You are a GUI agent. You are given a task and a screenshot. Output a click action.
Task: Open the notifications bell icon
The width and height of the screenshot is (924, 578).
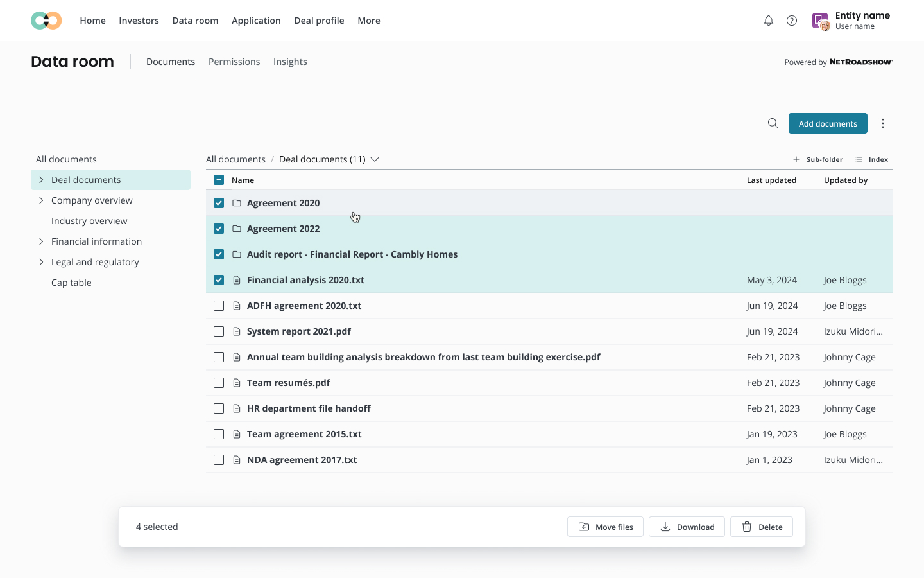pyautogui.click(x=768, y=21)
